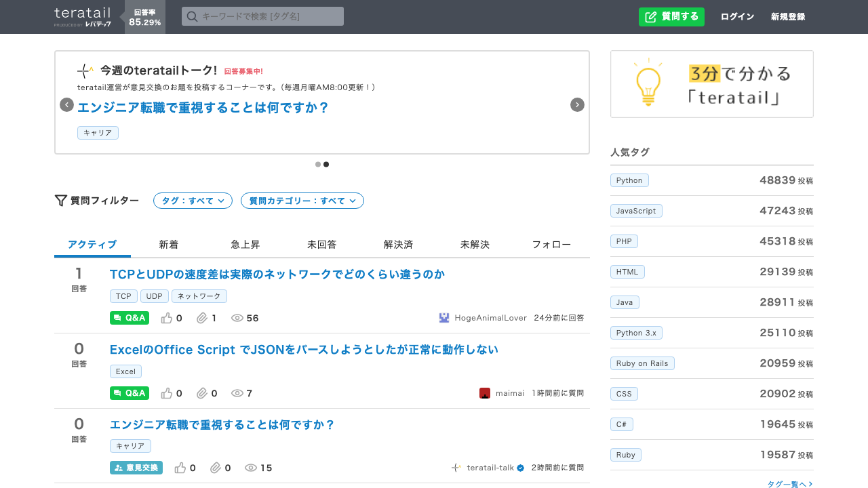Click the teratail logo
Image resolution: width=868 pixels, height=488 pixels.
(x=81, y=12)
